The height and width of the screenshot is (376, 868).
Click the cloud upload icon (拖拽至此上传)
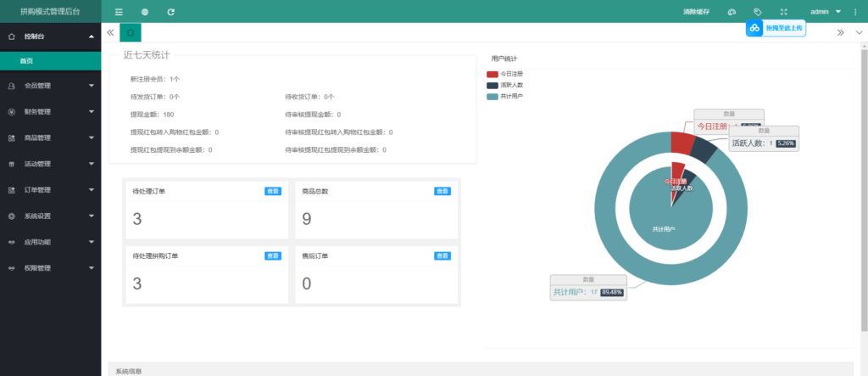[x=754, y=28]
